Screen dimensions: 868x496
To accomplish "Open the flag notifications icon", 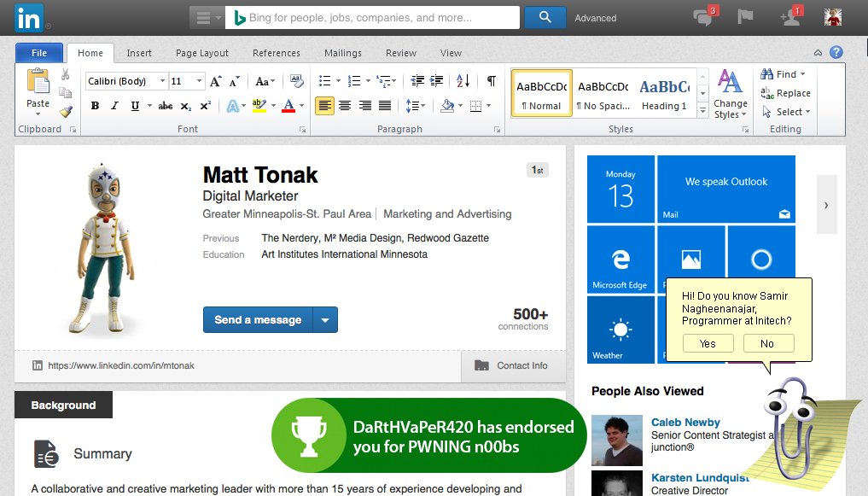I will coord(745,17).
